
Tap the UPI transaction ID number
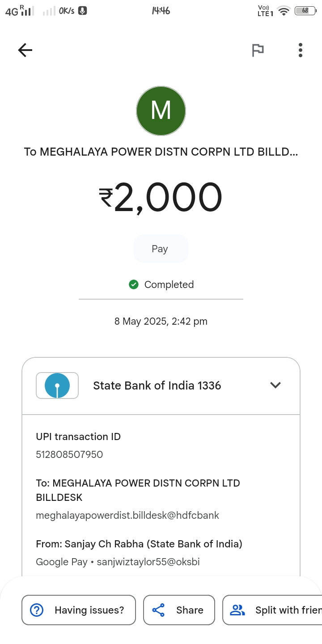point(69,454)
